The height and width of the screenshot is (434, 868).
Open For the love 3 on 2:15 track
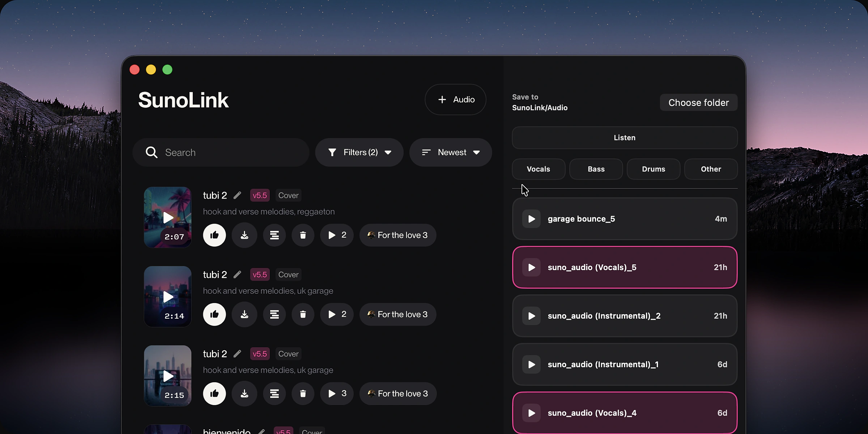(398, 393)
